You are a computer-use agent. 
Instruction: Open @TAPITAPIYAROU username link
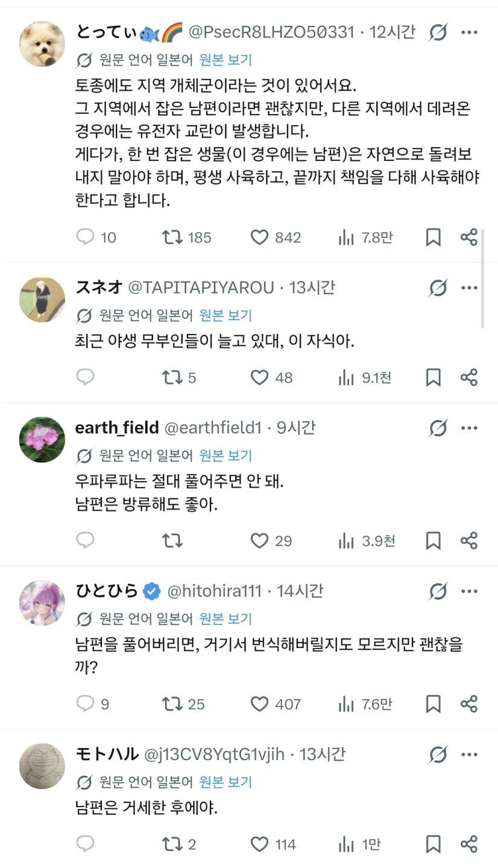click(x=201, y=288)
